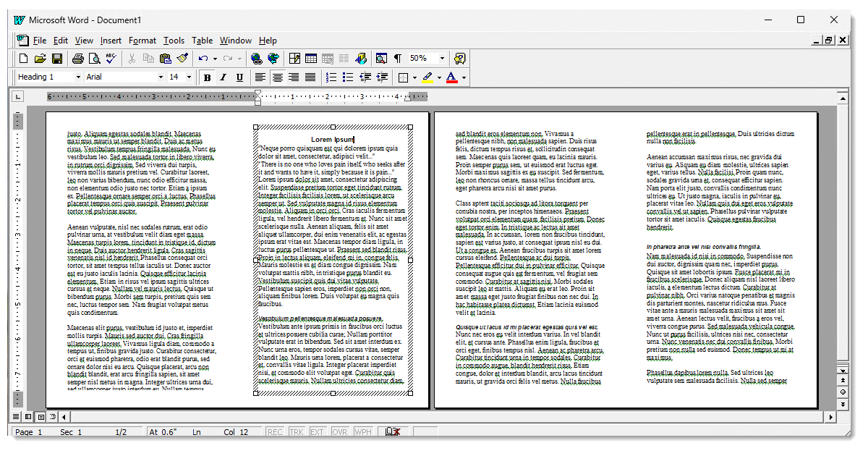Screen dimensions: 868x456
Task: Toggle Bold formatting
Action: pos(208,77)
